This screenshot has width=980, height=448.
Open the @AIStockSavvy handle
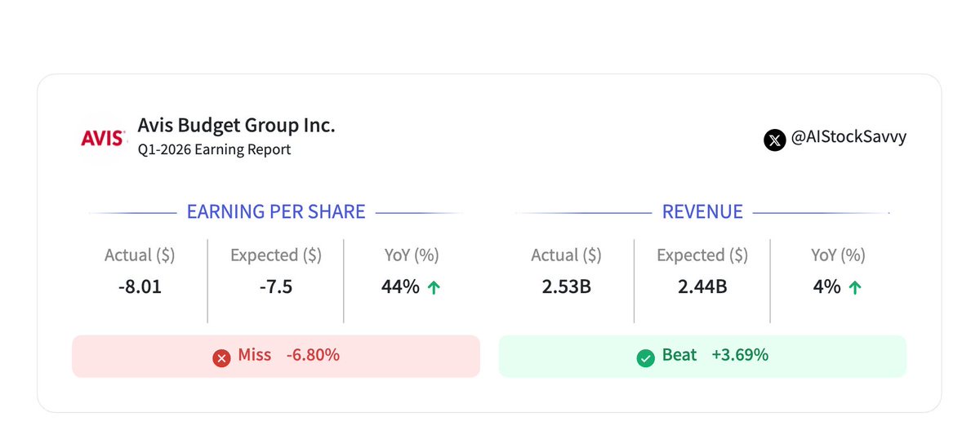point(849,138)
